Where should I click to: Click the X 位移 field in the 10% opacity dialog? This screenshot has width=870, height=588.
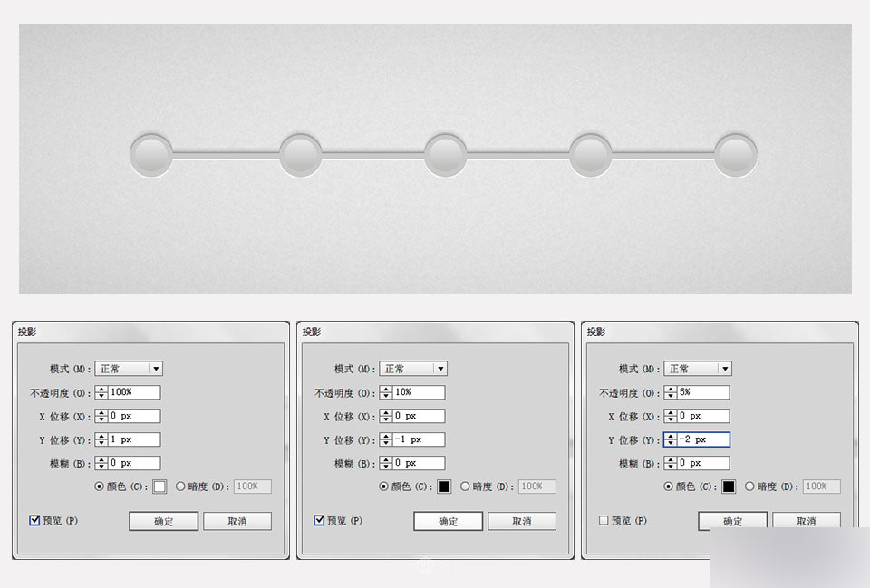(x=419, y=416)
